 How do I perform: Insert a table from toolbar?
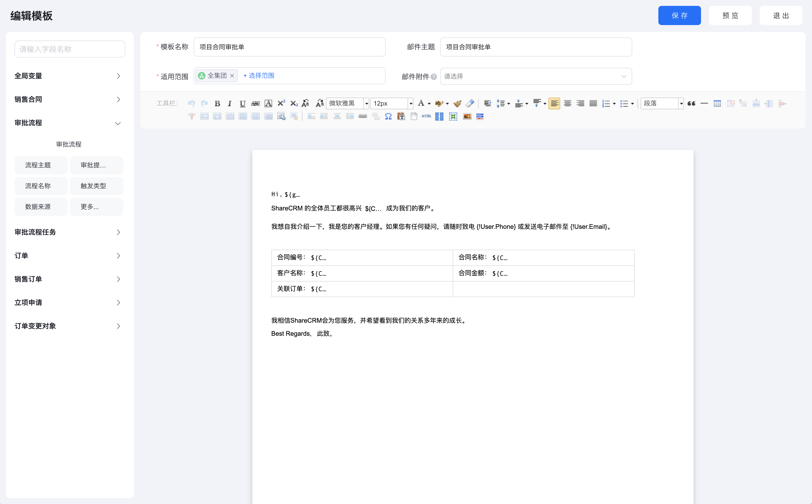(x=717, y=104)
